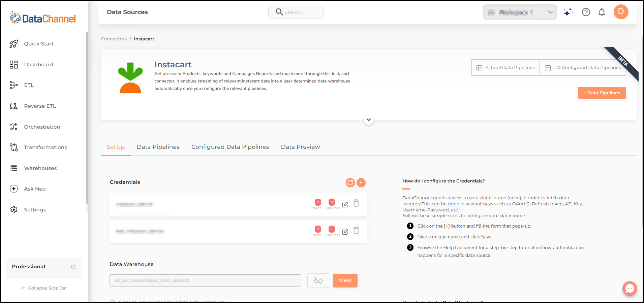Switch to the Data Pipelines tab

(x=158, y=147)
